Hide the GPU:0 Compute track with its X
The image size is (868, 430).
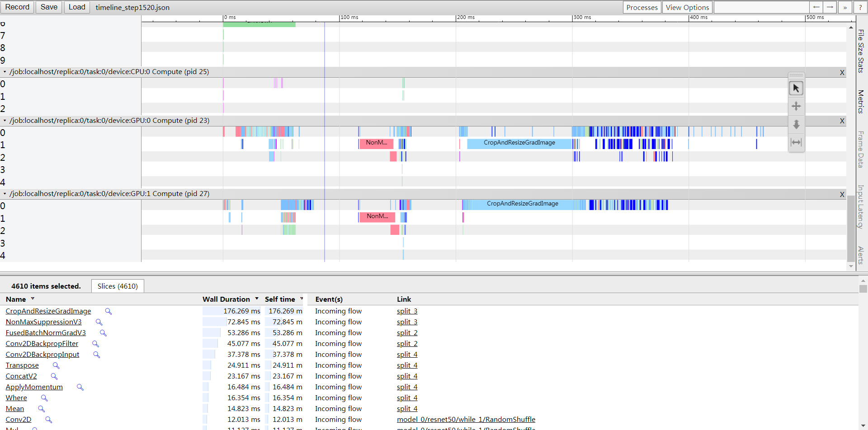842,121
